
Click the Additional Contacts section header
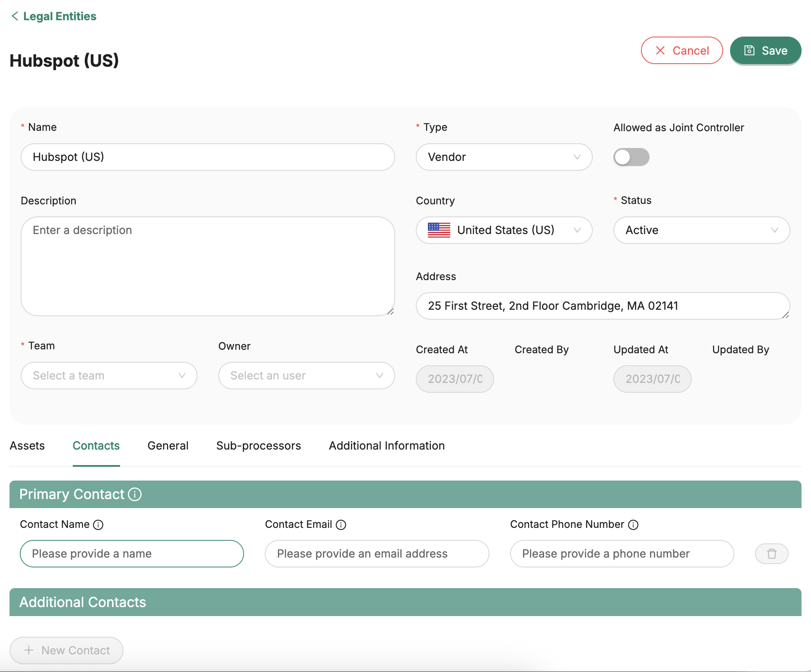pos(405,602)
